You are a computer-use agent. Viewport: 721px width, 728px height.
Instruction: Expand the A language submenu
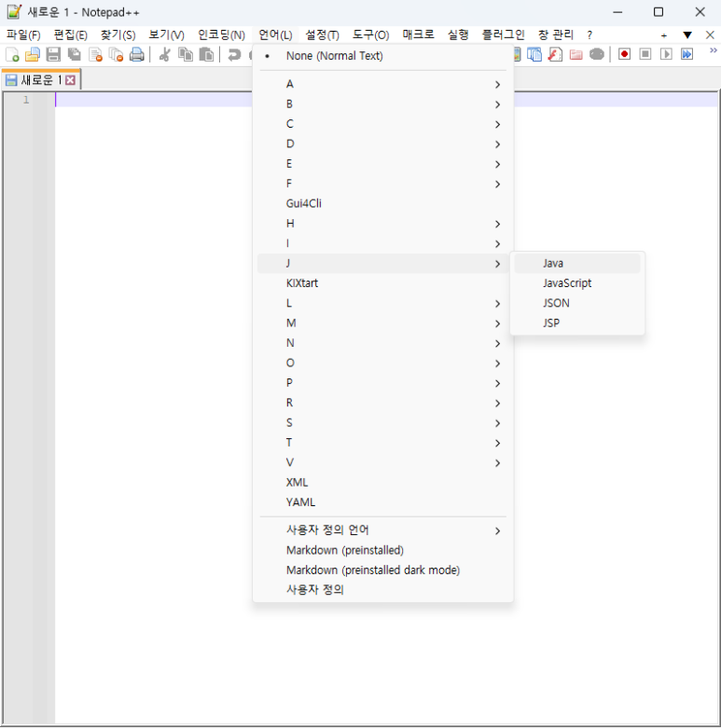383,84
